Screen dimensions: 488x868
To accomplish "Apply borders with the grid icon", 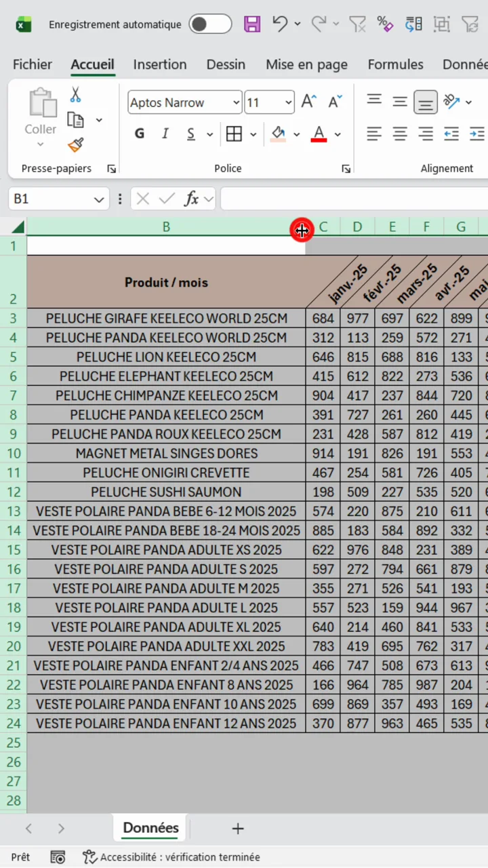I will 234,134.
